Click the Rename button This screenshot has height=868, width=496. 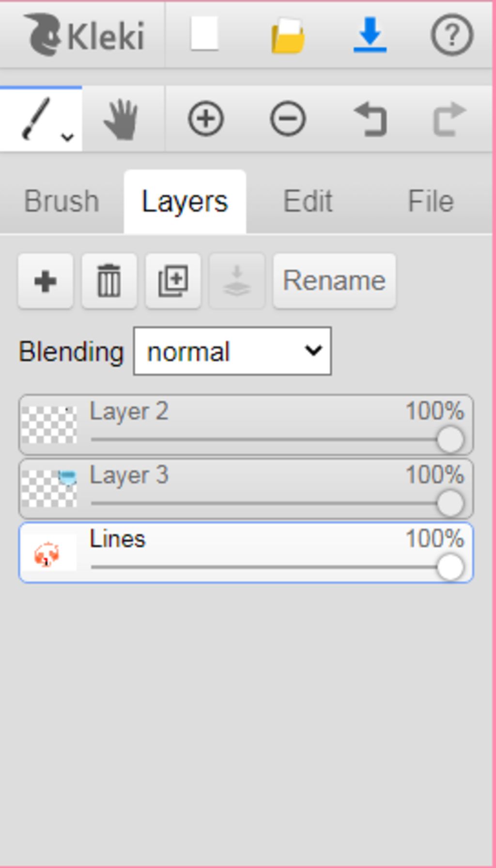(334, 281)
